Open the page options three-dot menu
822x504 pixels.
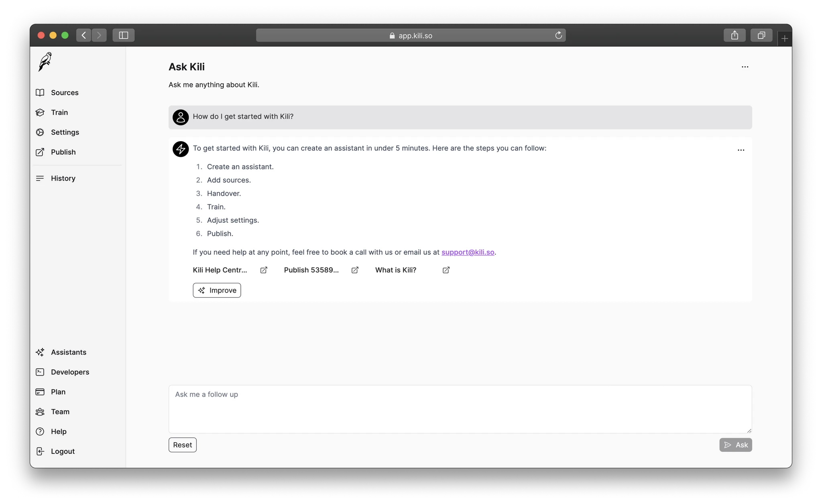745,67
